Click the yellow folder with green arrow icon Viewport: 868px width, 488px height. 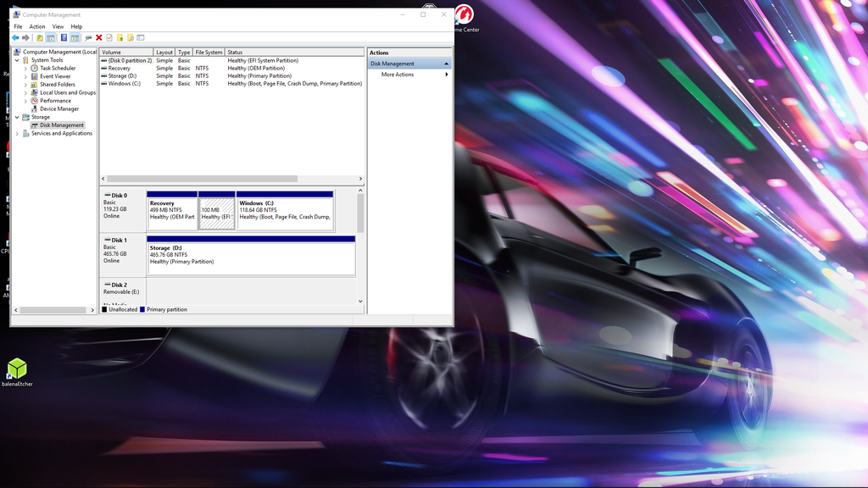pyautogui.click(x=120, y=37)
